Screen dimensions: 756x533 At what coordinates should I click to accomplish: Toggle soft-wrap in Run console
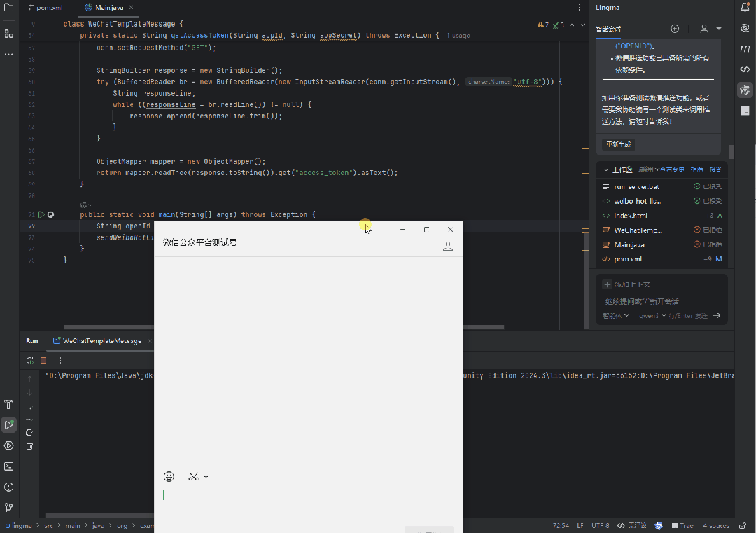coord(29,407)
